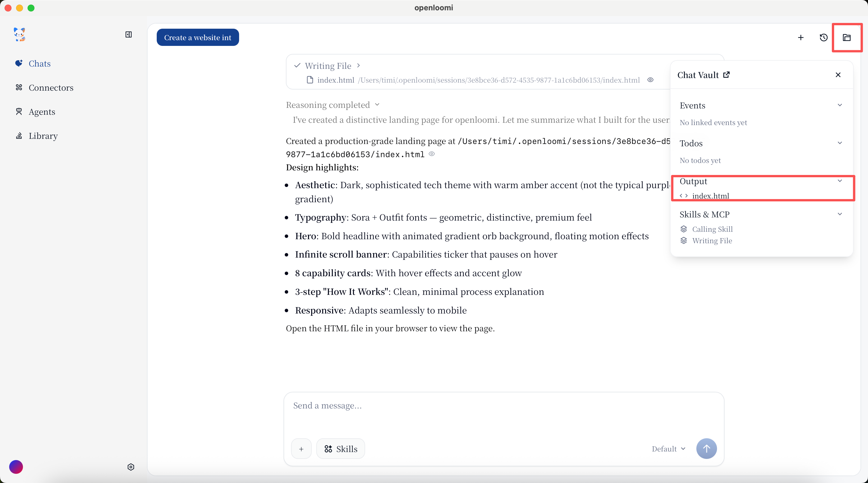The height and width of the screenshot is (483, 868).
Task: Open the Skills picker button
Action: pyautogui.click(x=340, y=449)
